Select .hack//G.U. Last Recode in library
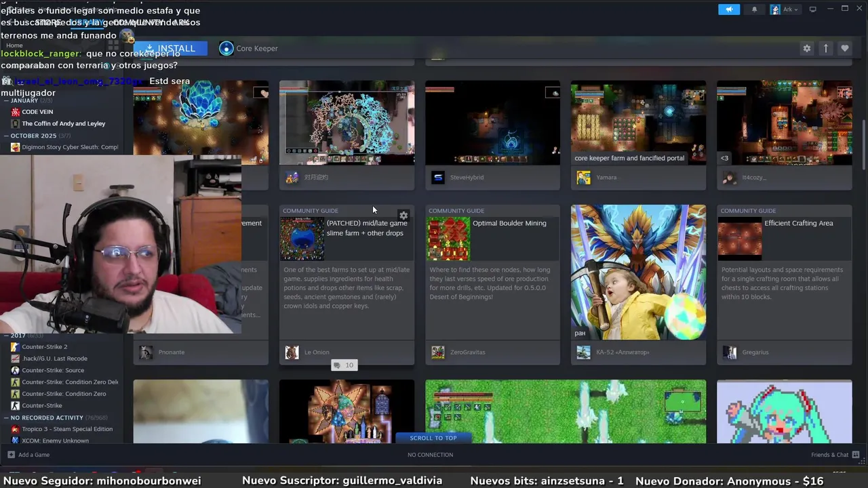 [x=54, y=359]
